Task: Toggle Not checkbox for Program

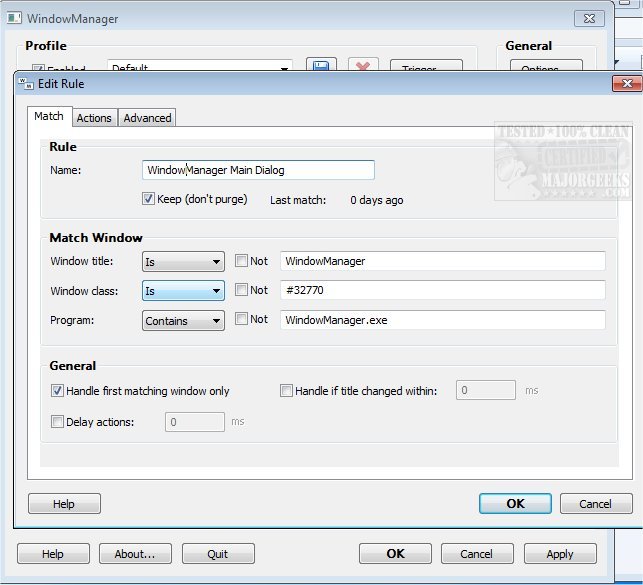Action: pos(241,319)
